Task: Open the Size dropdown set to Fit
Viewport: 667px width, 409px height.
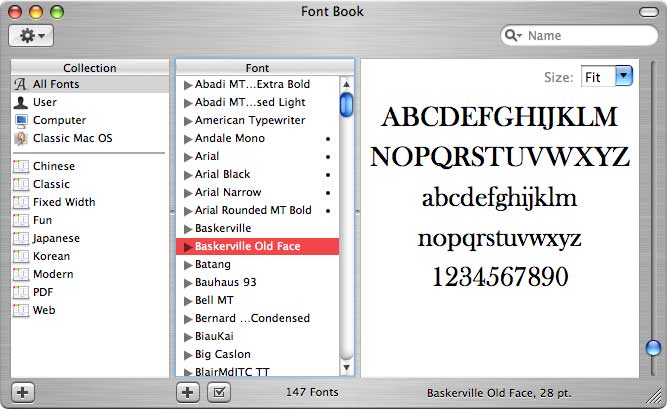Action: (607, 76)
